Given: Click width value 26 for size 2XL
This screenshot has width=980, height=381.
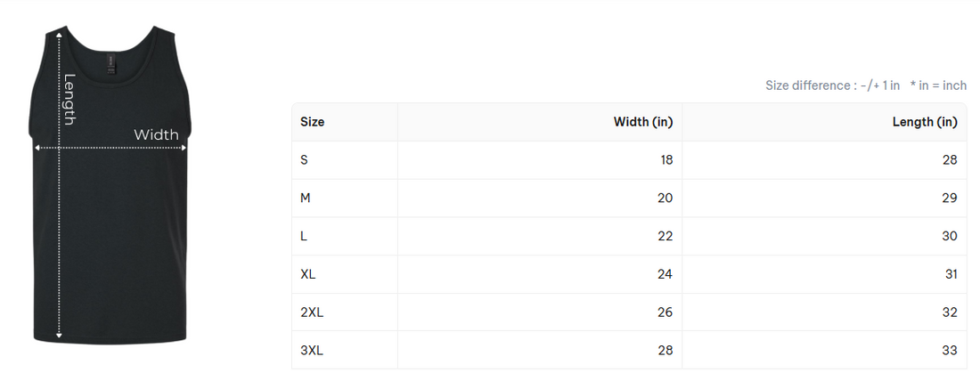Looking at the screenshot, I should tap(665, 312).
